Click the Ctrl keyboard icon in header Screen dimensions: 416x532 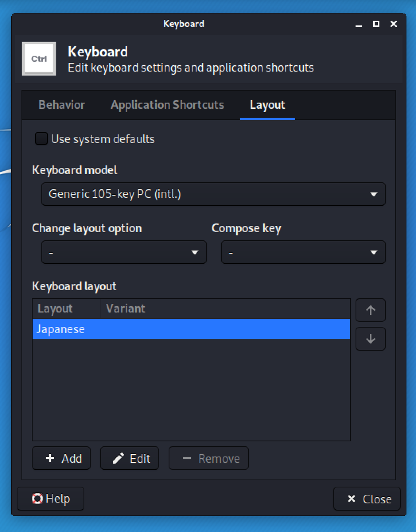pos(39,59)
